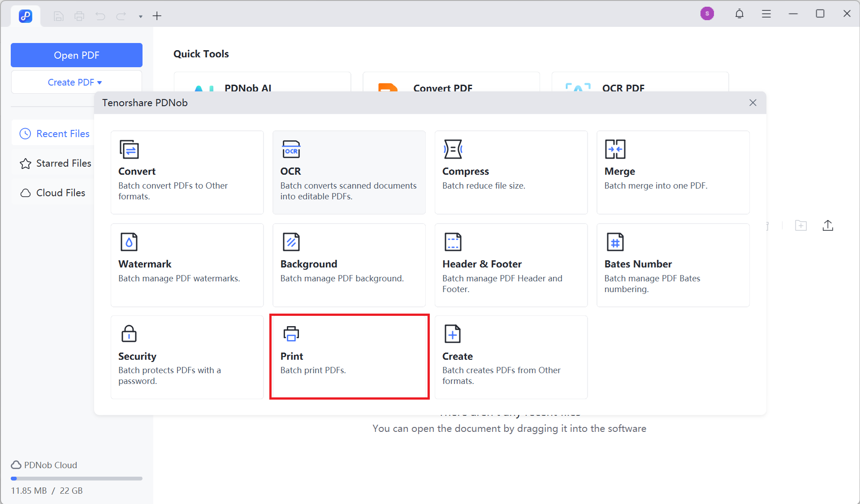The image size is (860, 504).
Task: Open the notifications bell
Action: coord(739,14)
